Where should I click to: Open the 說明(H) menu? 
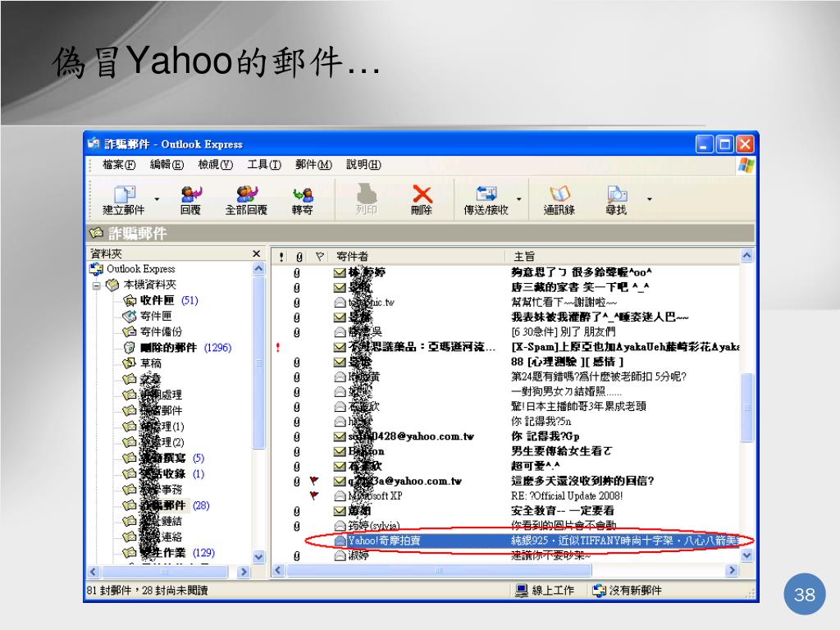pyautogui.click(x=363, y=164)
